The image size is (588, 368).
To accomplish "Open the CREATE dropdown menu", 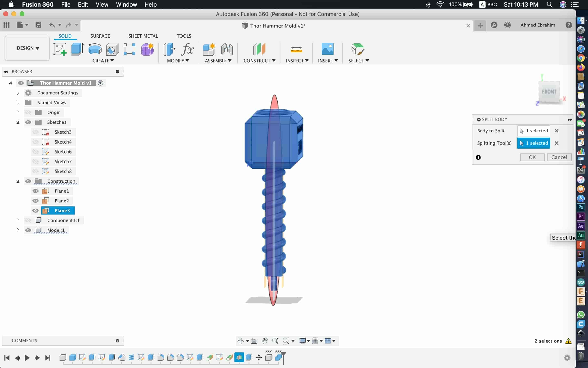I will point(103,61).
